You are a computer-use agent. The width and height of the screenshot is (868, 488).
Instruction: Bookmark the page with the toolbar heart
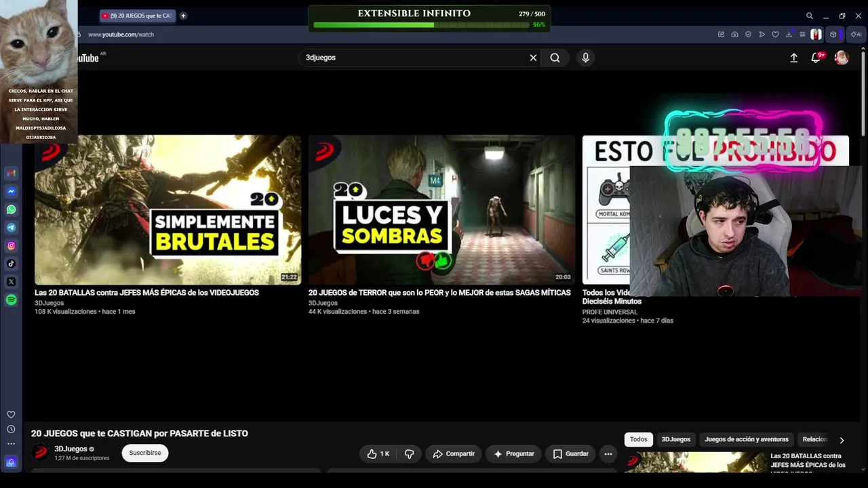(x=775, y=35)
